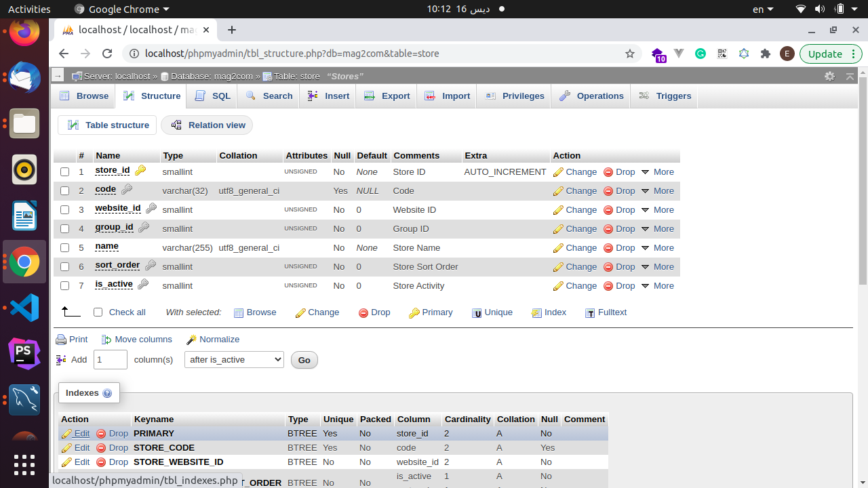Screen dimensions: 868x488
Task: Open the Chrome Extensions puzzle icon
Action: [x=766, y=54]
